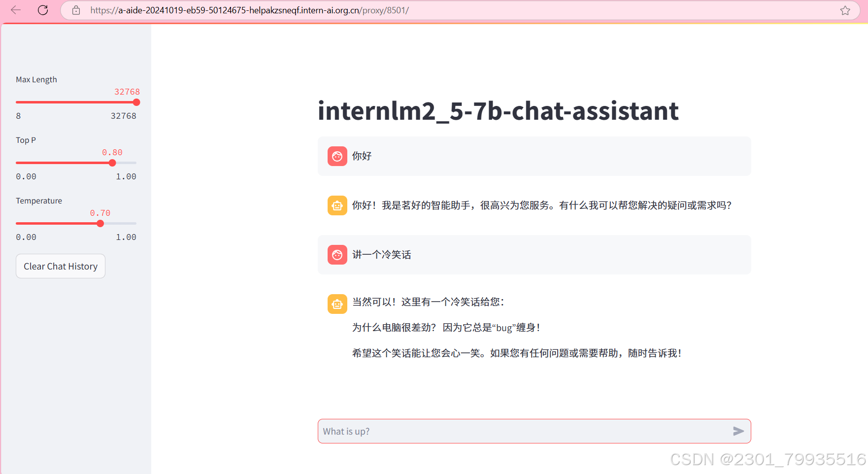Viewport: 868px width, 474px height.
Task: Click the Temperature value label 0.70
Action: click(x=100, y=213)
